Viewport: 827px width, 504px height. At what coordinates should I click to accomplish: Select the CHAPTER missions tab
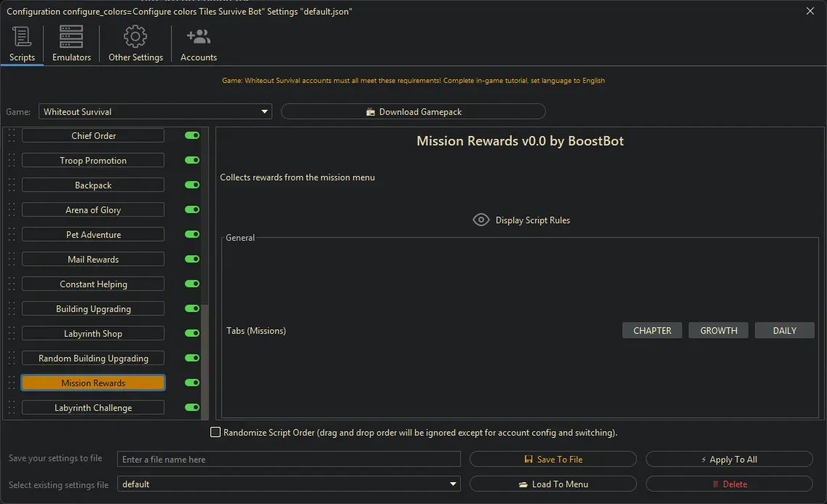(652, 330)
